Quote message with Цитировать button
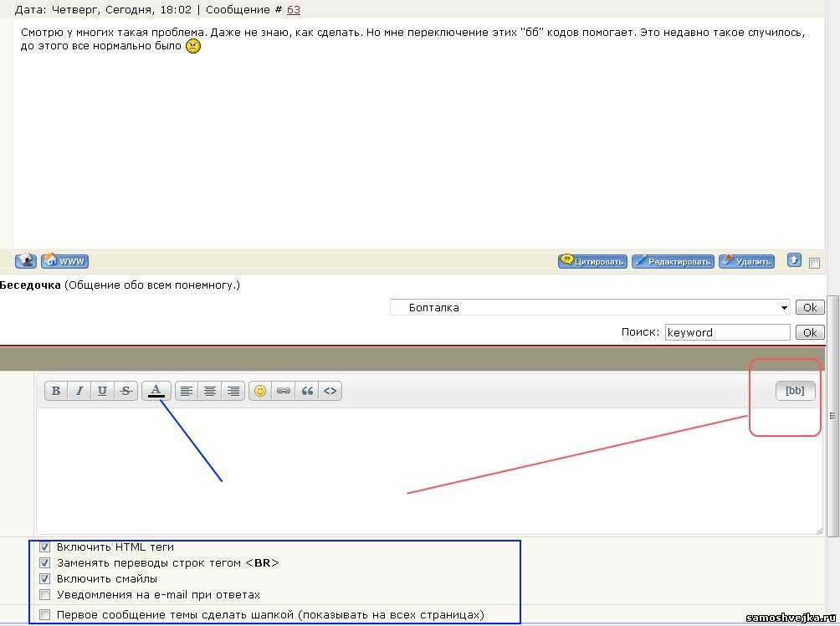The height and width of the screenshot is (626, 840). pos(592,261)
